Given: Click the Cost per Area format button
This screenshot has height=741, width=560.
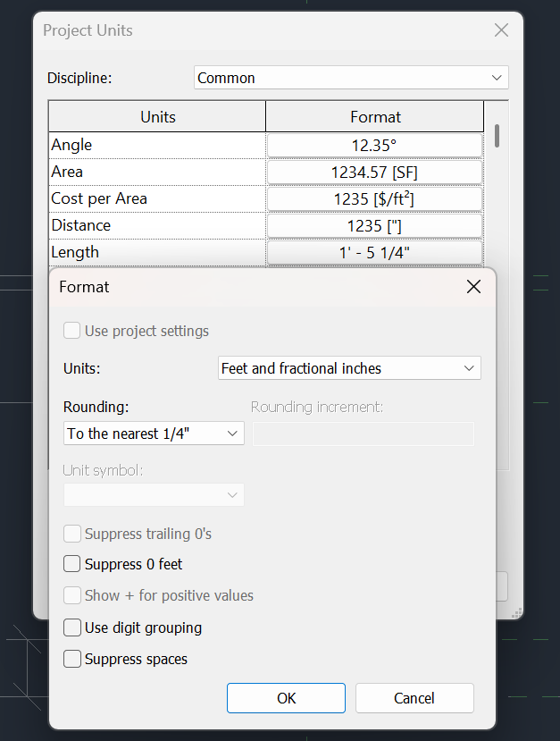Looking at the screenshot, I should pyautogui.click(x=375, y=198).
